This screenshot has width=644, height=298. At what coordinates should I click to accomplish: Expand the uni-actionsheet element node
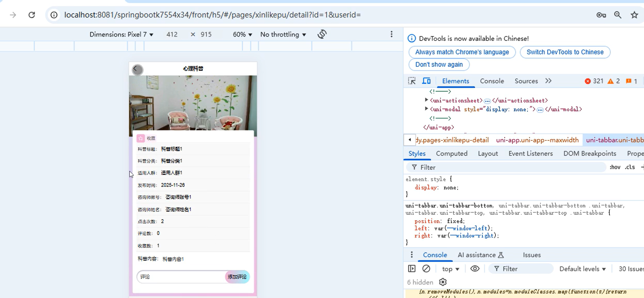427,100
